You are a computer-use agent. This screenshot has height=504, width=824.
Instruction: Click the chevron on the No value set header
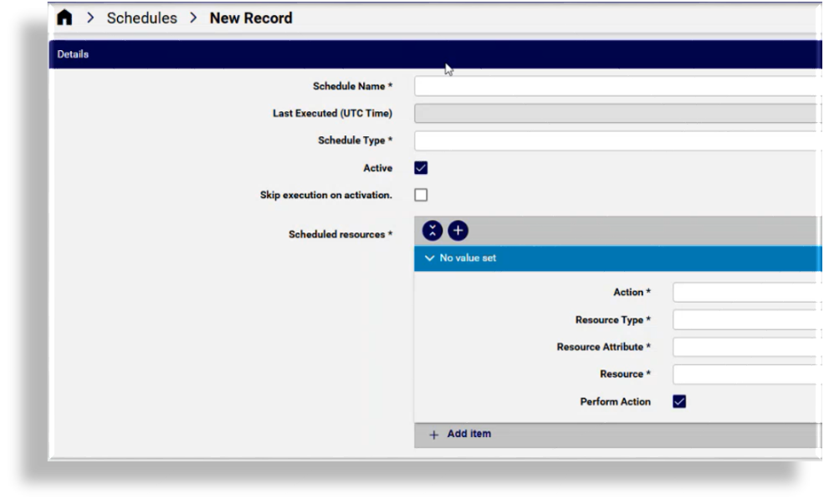pos(432,257)
